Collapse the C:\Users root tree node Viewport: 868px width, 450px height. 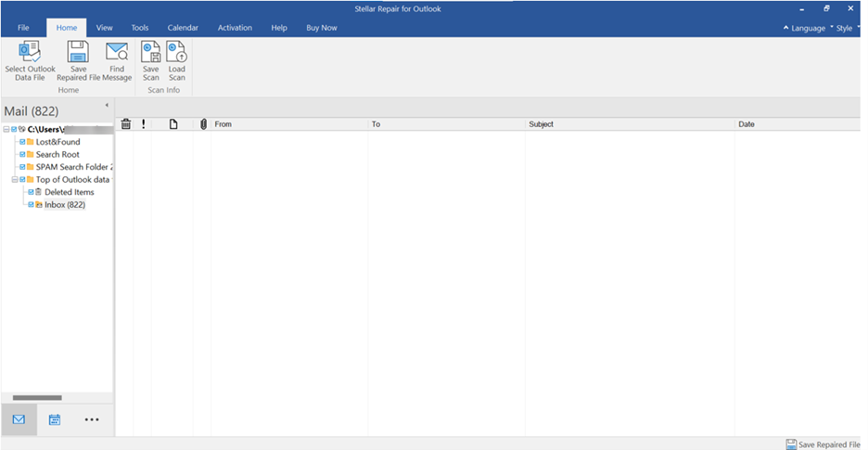click(6, 129)
